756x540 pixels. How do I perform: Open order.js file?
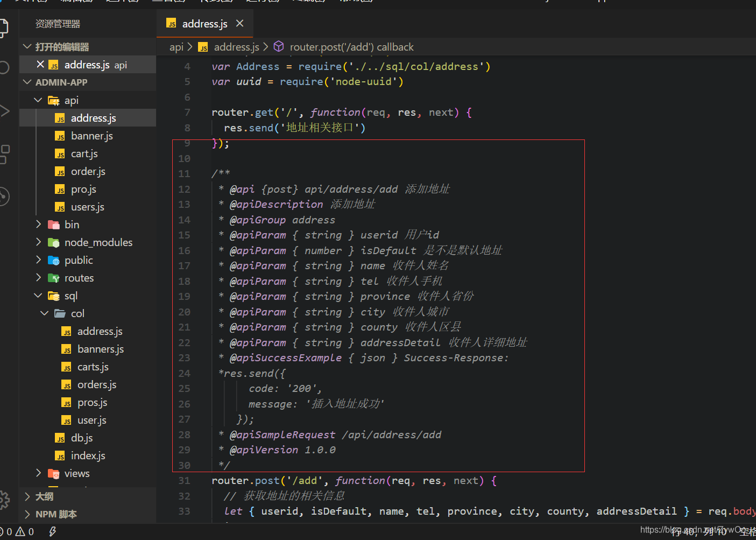tap(88, 171)
